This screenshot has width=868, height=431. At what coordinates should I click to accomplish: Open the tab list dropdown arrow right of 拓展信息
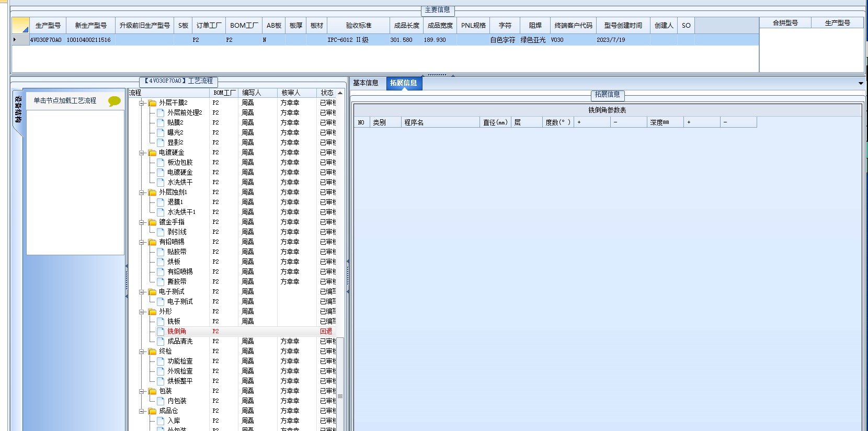[861, 83]
